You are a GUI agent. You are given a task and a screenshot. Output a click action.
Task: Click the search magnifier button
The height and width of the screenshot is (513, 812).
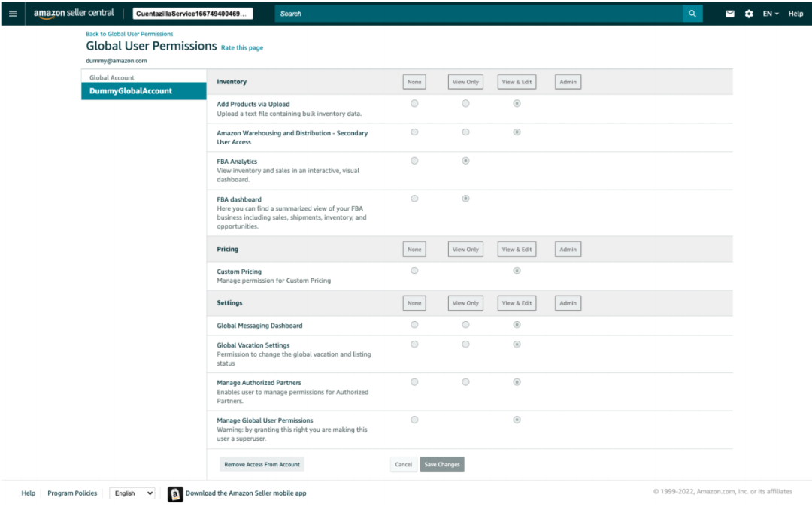(x=692, y=14)
